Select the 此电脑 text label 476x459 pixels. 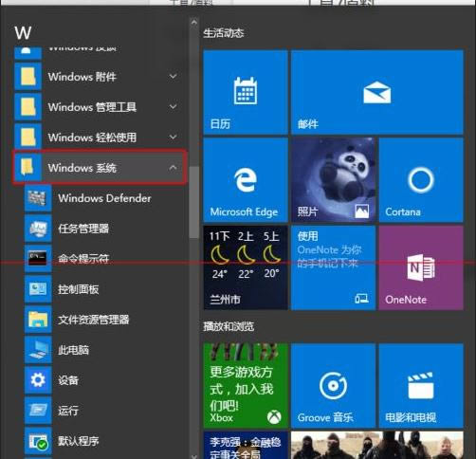pos(73,350)
